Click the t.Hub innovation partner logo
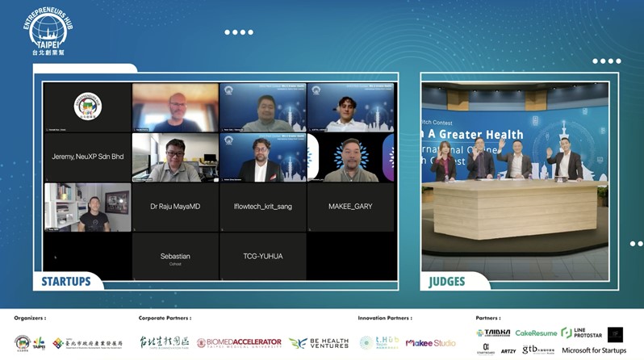 pos(379,342)
